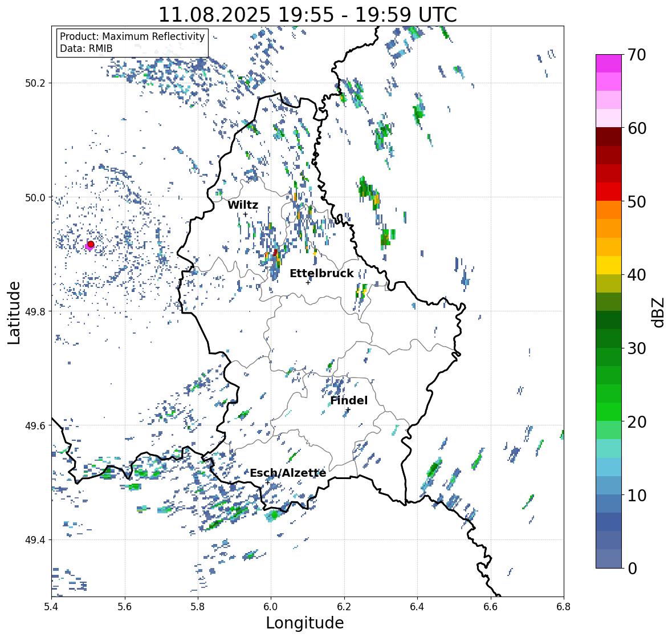Click the 0 tick on the colorbar
The height and width of the screenshot is (637, 672).
coord(632,569)
